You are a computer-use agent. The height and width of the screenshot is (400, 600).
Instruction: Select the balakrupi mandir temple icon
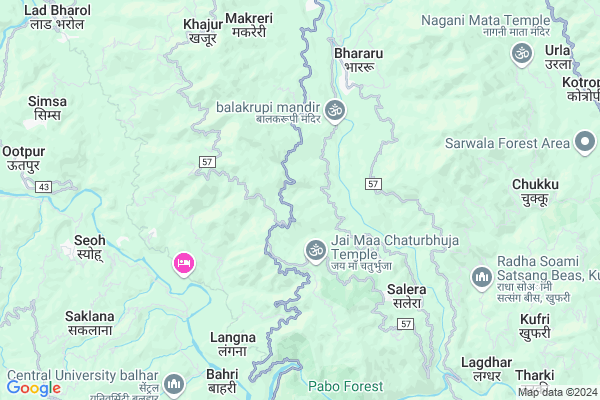coord(335,111)
